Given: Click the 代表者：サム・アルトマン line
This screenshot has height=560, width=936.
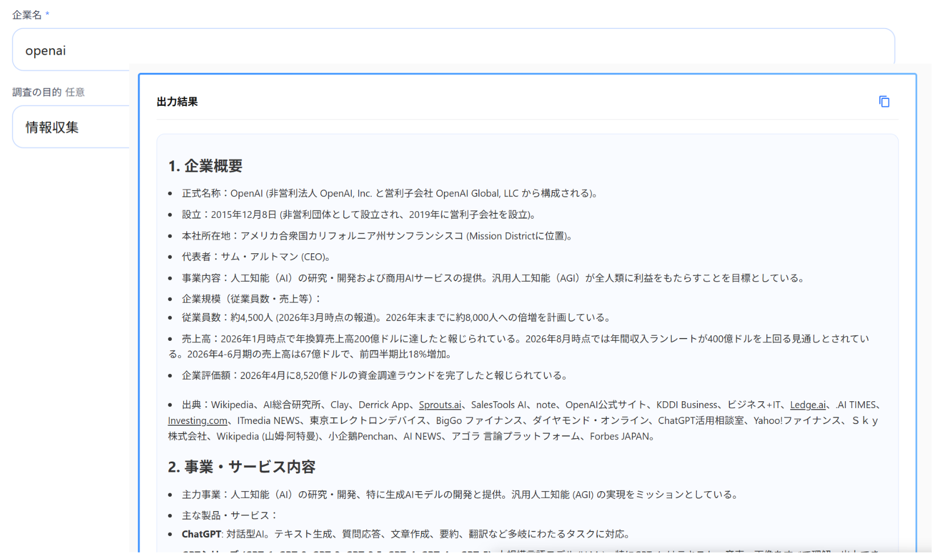Looking at the screenshot, I should click(x=257, y=257).
